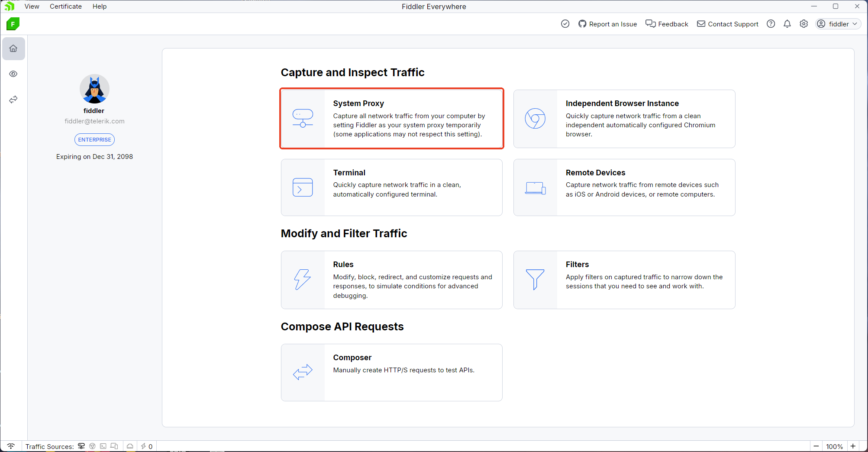Toggle System Proxy traffic source in status bar
Viewport: 868px width, 452px height.
pos(81,446)
